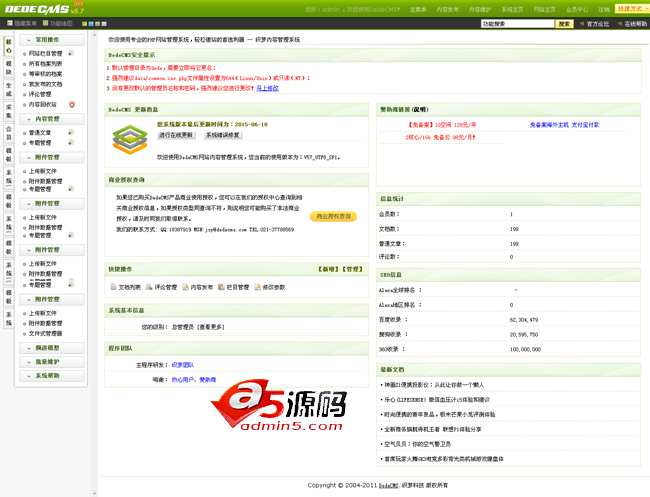This screenshot has height=497, width=650.
Task: Collapse the 常用操作 sidebar section
Action: coord(51,40)
